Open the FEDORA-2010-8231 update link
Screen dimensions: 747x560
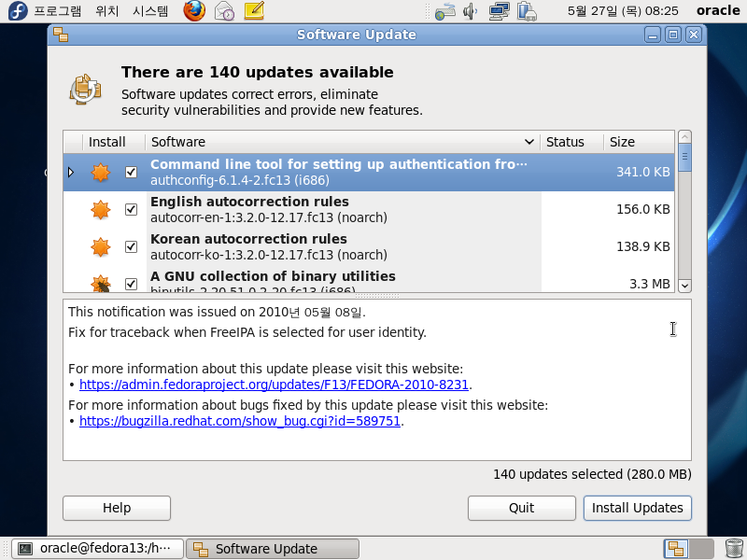point(274,385)
